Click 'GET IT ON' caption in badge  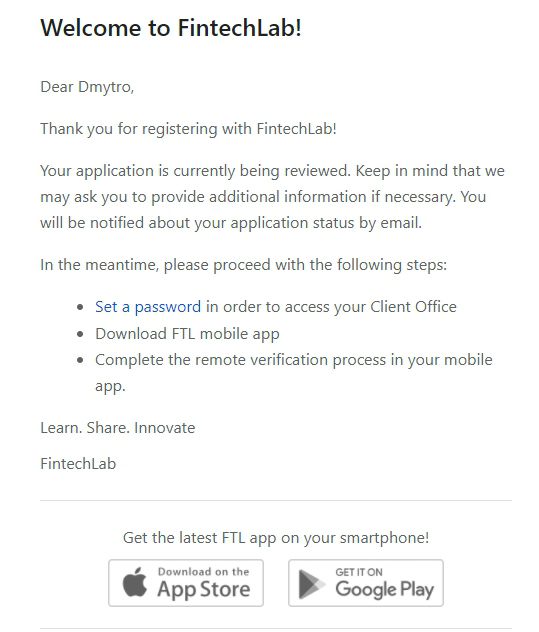coord(359,572)
